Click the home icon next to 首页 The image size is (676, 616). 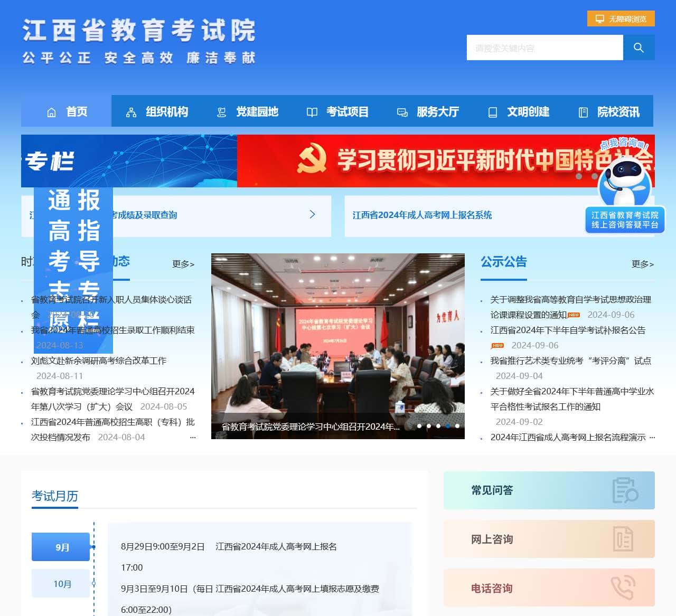click(x=51, y=112)
